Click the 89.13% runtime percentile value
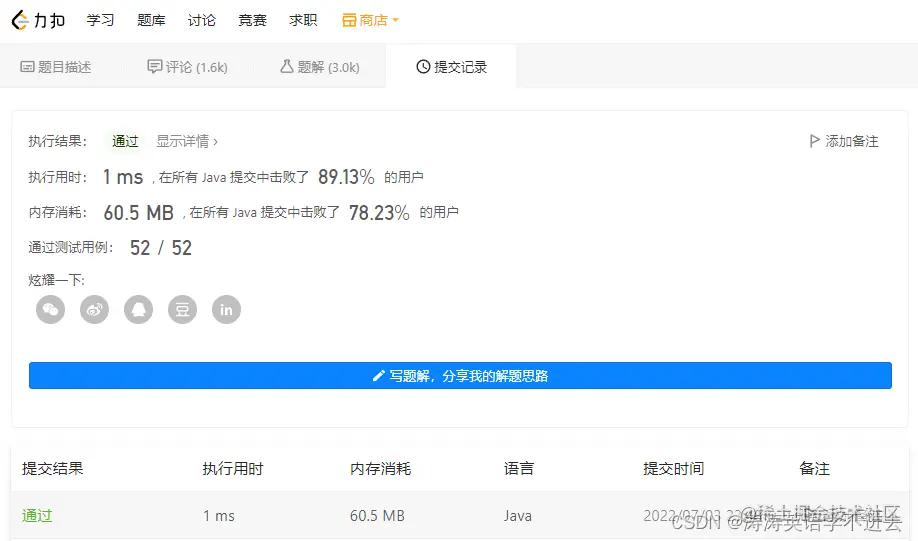918x541 pixels. pyautogui.click(x=346, y=177)
